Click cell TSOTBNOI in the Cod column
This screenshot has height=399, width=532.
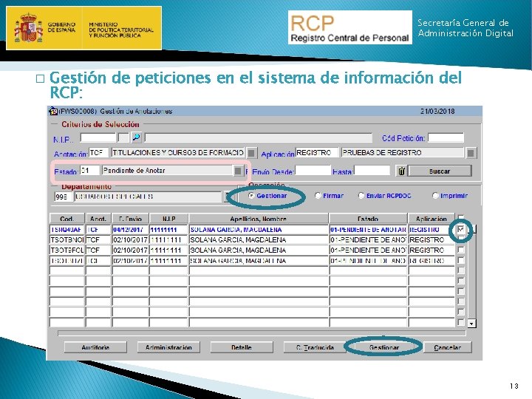click(x=66, y=239)
